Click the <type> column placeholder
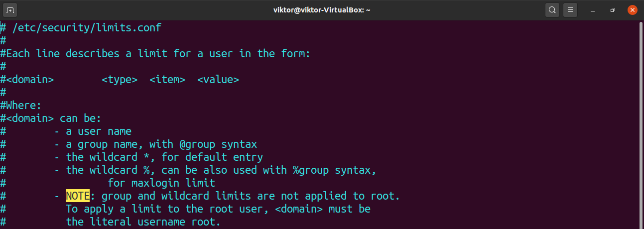Image resolution: width=644 pixels, height=229 pixels. click(x=120, y=80)
